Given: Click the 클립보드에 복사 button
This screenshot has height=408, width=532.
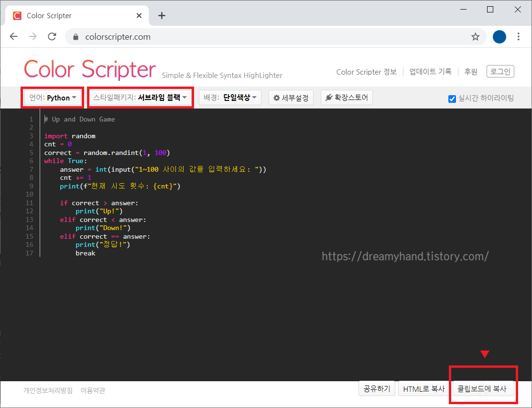Looking at the screenshot, I should pyautogui.click(x=482, y=389).
